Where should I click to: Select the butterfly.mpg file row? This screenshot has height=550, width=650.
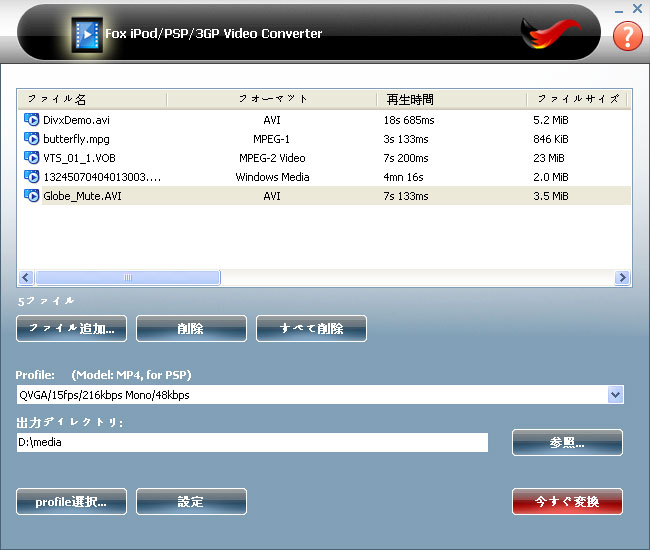pos(325,139)
